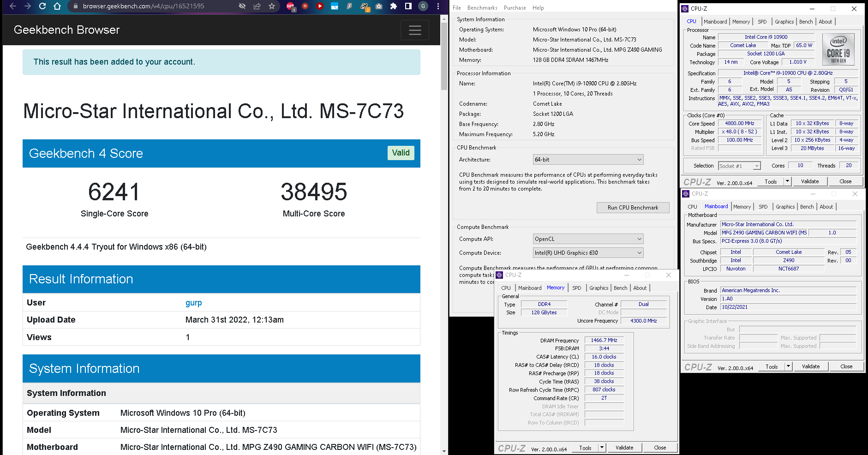Select Graphics tab in Memory CPU-Z window
This screenshot has height=455, width=868.
[x=599, y=288]
